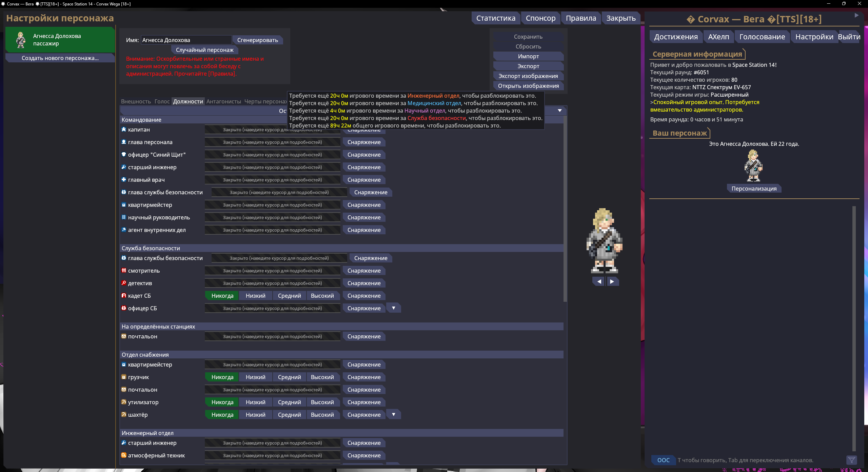Expand options arrow beside шахтёр
868x472 pixels.
pyautogui.click(x=394, y=415)
